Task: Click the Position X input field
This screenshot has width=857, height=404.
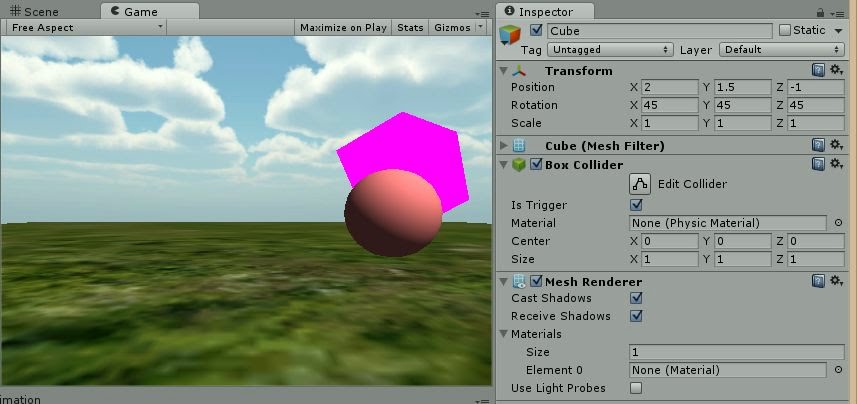Action: point(670,87)
